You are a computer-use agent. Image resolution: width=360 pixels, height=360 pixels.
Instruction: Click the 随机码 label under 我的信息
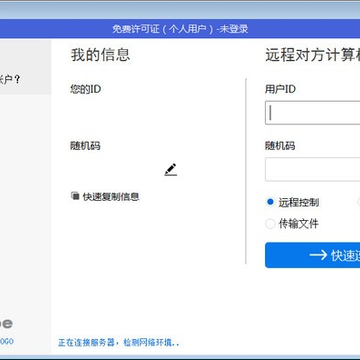pos(85,146)
